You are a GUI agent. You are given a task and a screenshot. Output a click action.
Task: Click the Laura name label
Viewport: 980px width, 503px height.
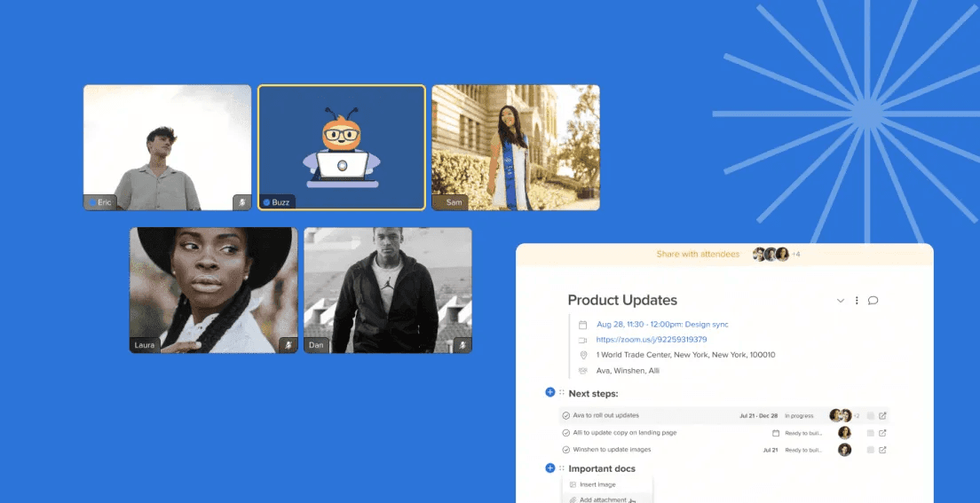144,345
